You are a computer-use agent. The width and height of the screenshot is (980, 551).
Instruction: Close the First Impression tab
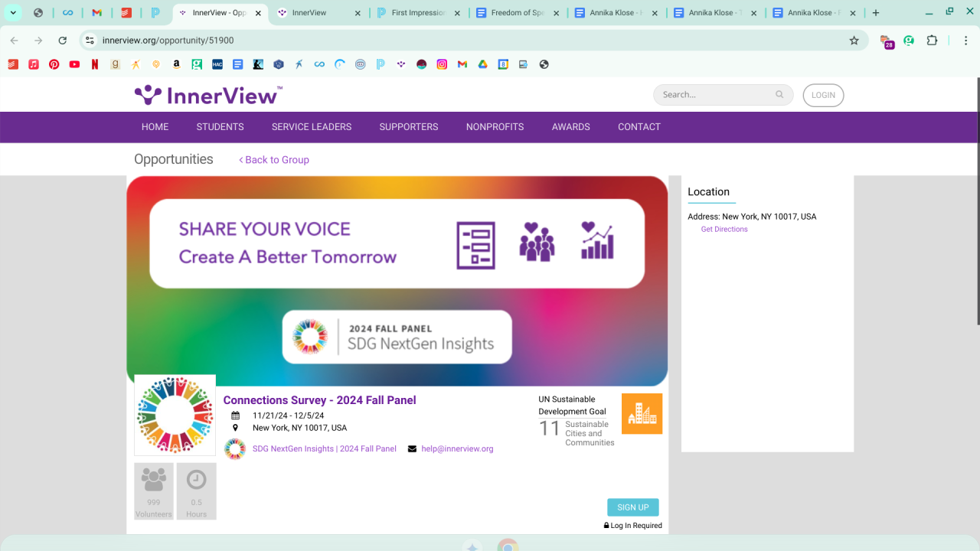click(458, 13)
